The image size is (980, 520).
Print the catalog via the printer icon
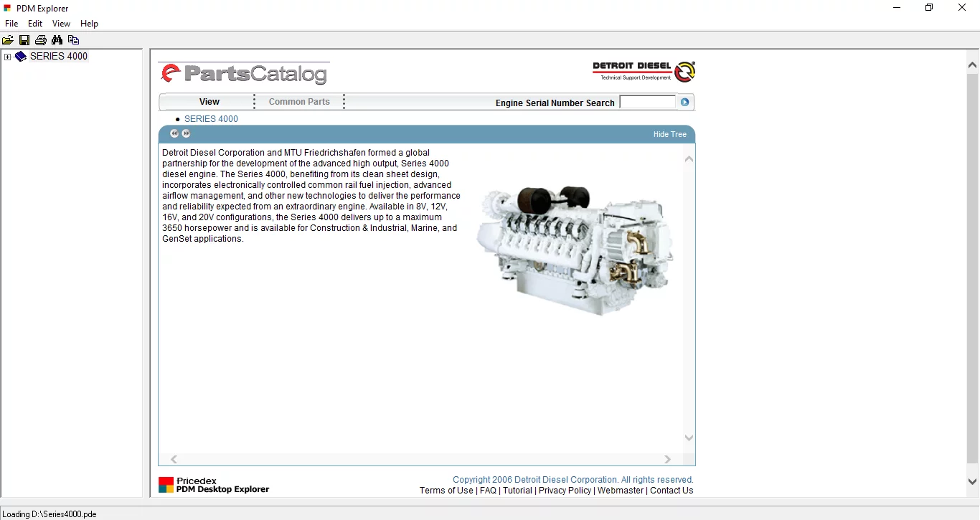(x=41, y=40)
